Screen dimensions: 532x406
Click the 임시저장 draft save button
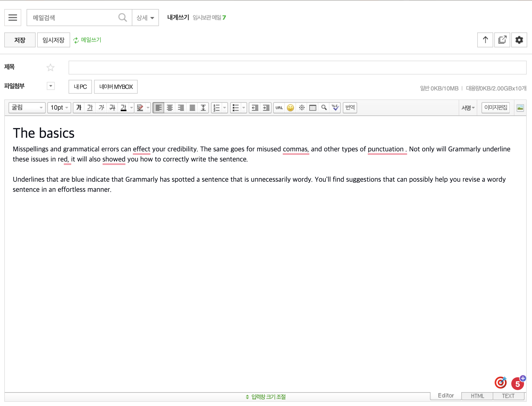click(53, 40)
